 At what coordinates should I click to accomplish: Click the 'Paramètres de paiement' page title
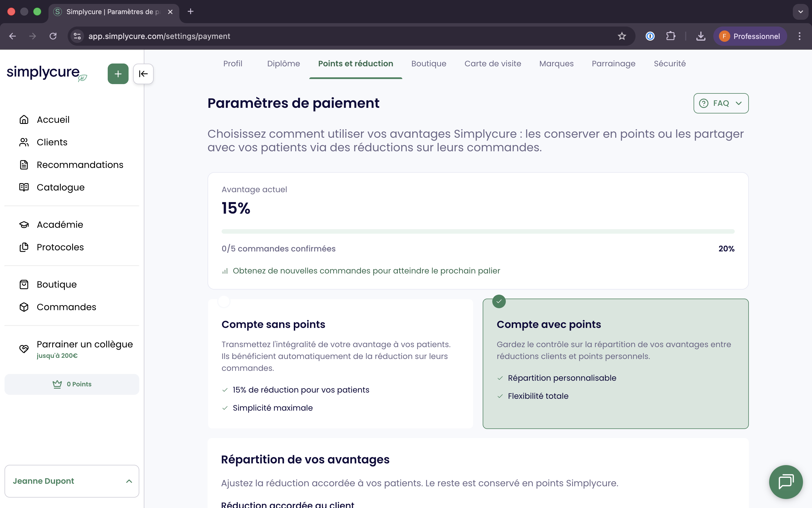[x=293, y=103]
